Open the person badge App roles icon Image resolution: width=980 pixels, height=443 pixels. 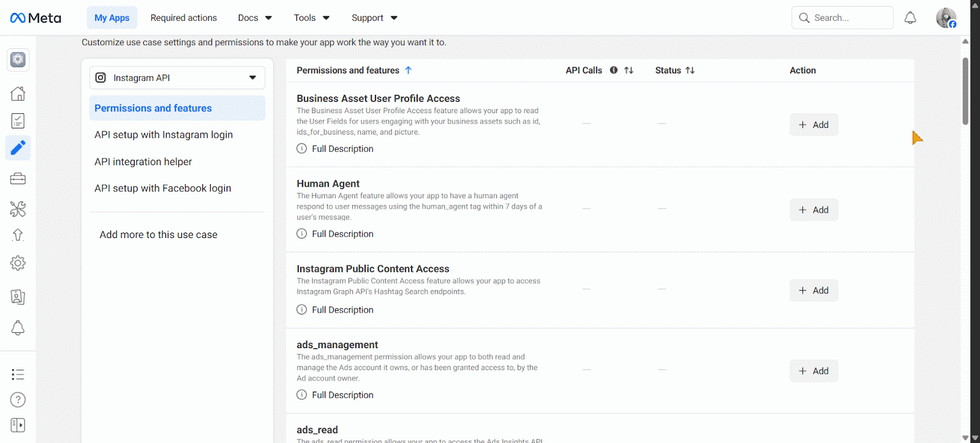coord(18,297)
